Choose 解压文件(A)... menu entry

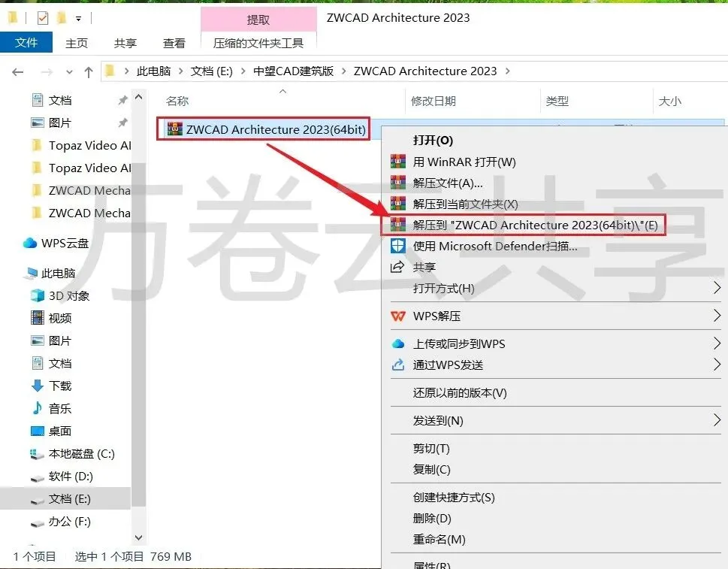click(448, 183)
